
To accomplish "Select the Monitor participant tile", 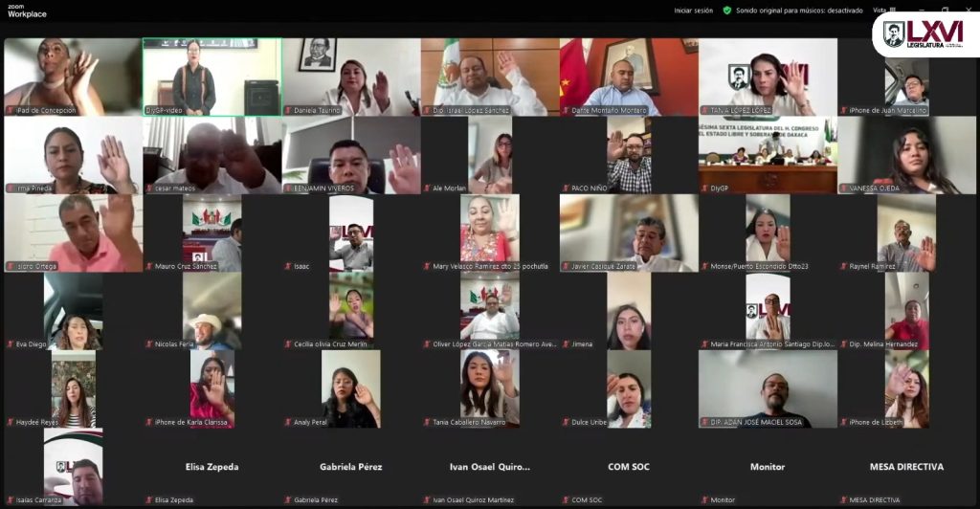I will (767, 467).
